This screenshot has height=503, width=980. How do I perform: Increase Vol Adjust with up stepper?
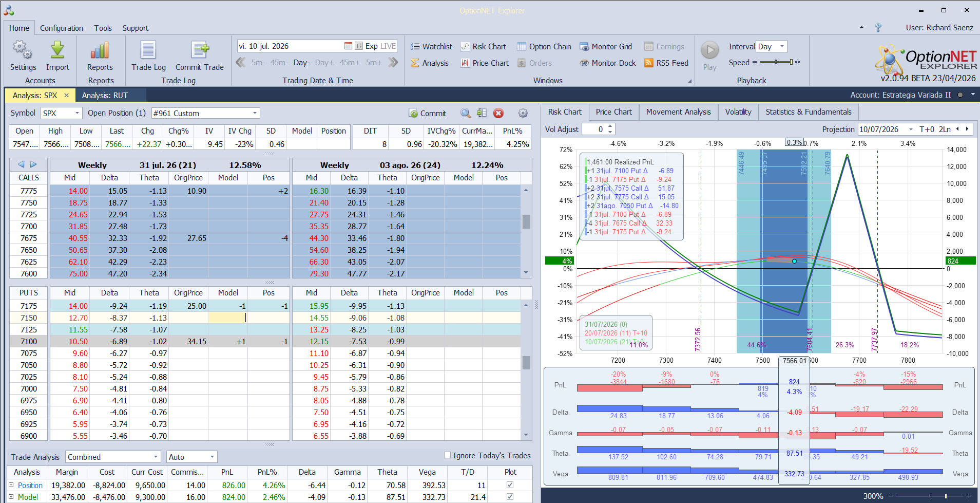610,126
